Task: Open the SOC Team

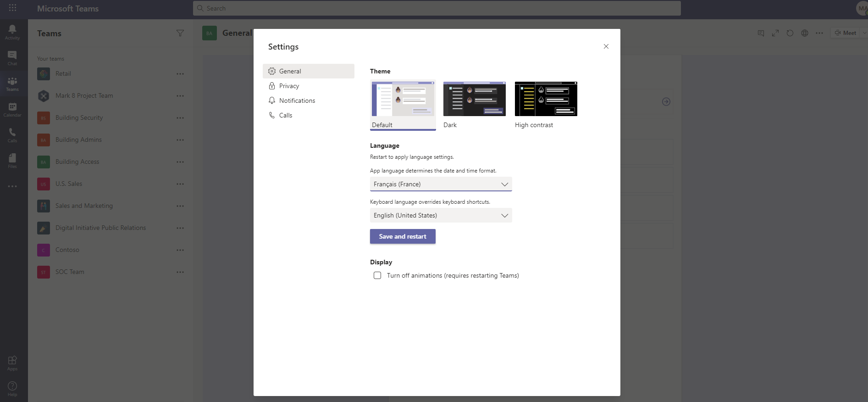Action: 70,272
